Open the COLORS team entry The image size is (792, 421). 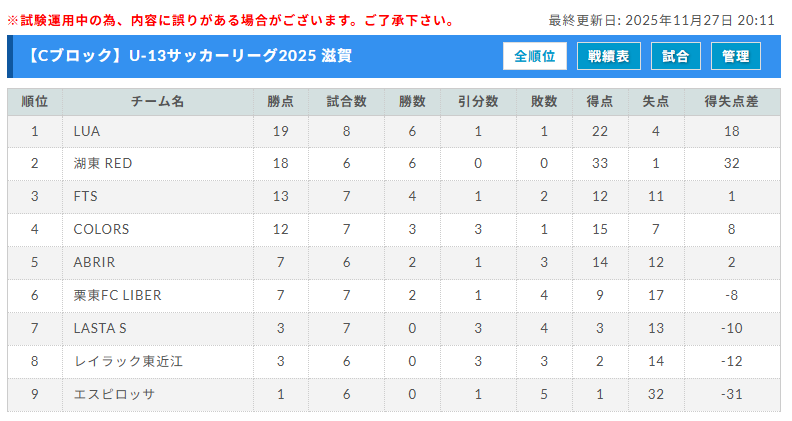point(101,230)
